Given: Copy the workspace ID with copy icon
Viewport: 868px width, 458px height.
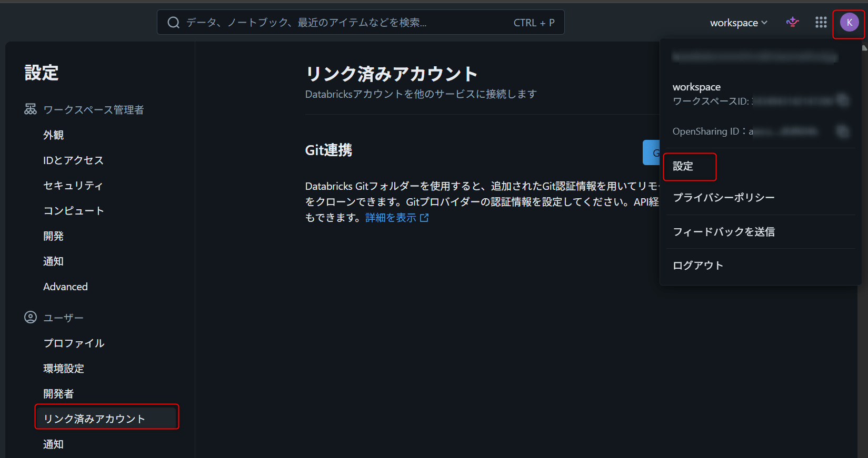Looking at the screenshot, I should click(x=843, y=100).
